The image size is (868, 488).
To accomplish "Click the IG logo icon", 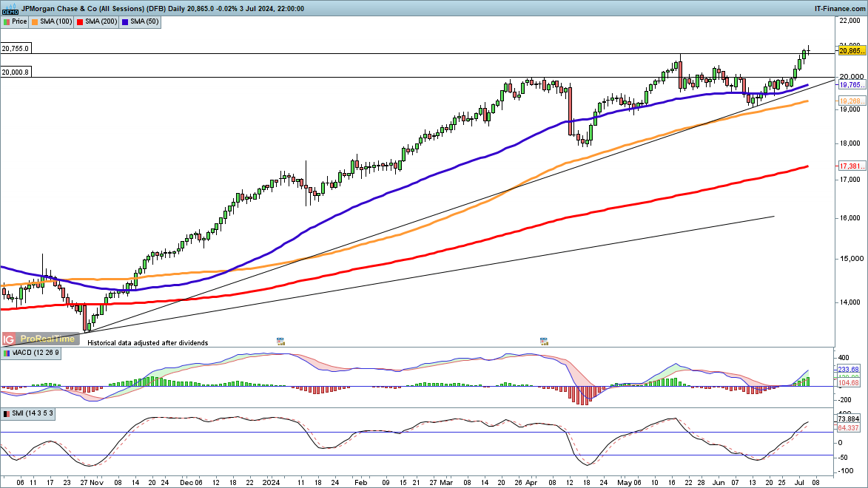I will [9, 339].
